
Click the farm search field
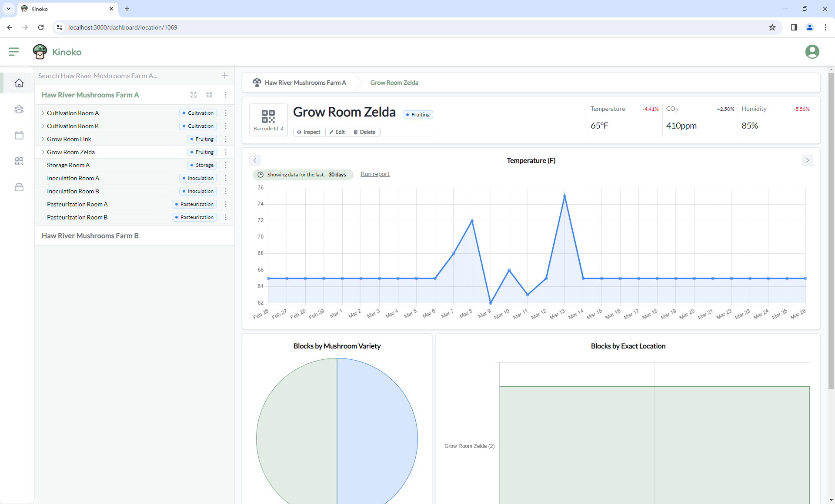pyautogui.click(x=126, y=76)
